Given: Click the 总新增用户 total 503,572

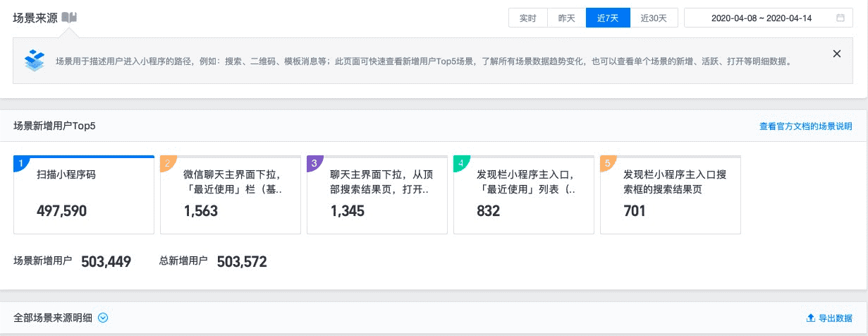Looking at the screenshot, I should point(242,262).
